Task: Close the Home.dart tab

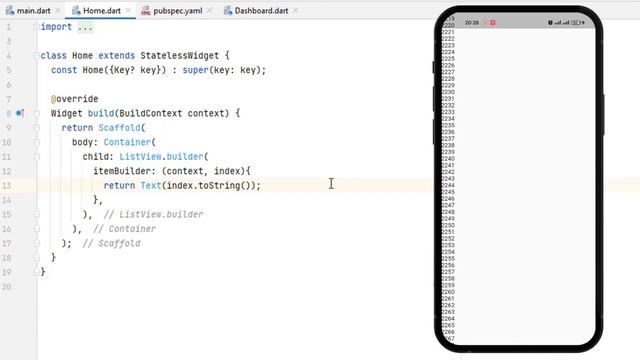Action: tap(128, 11)
